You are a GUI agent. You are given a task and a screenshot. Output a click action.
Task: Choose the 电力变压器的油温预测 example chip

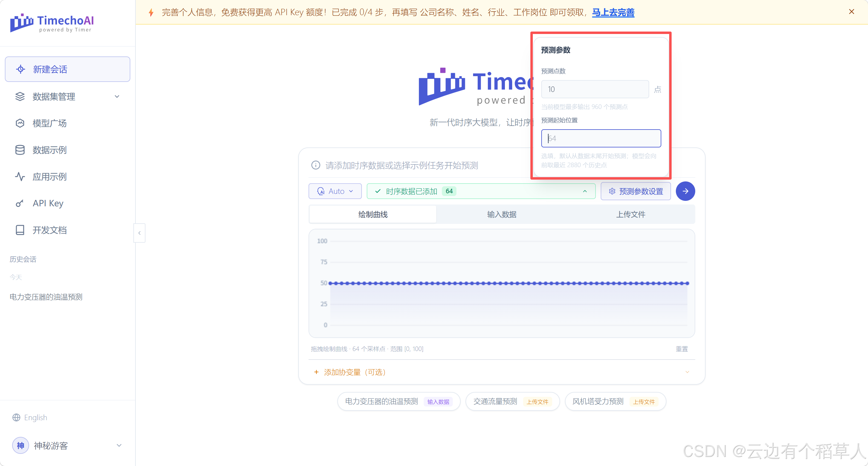pyautogui.click(x=399, y=401)
